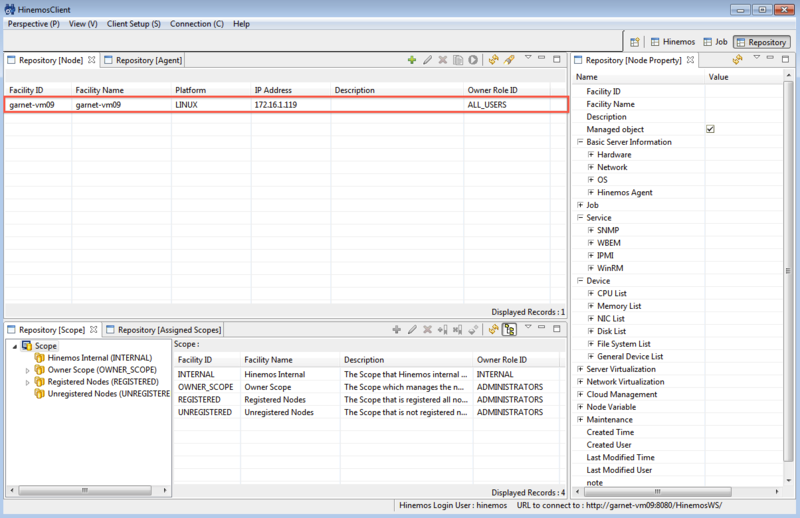Open the Connection (C) menu
This screenshot has width=800, height=518.
point(197,24)
